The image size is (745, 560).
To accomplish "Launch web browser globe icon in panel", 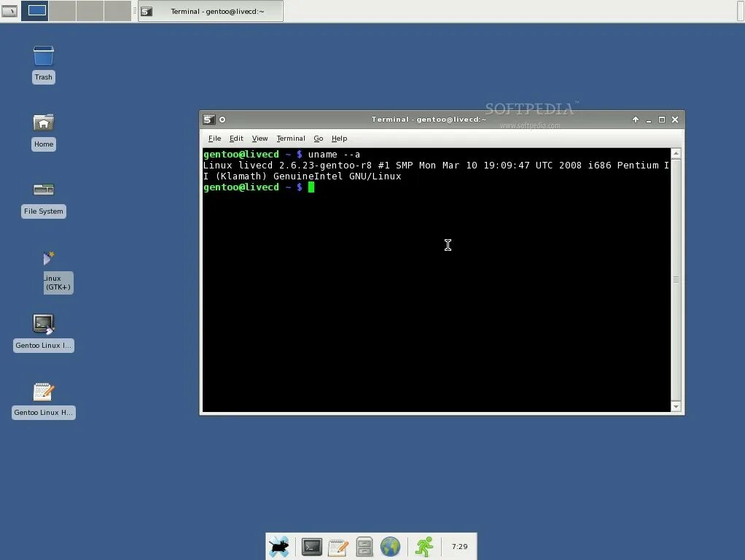I will (x=390, y=547).
